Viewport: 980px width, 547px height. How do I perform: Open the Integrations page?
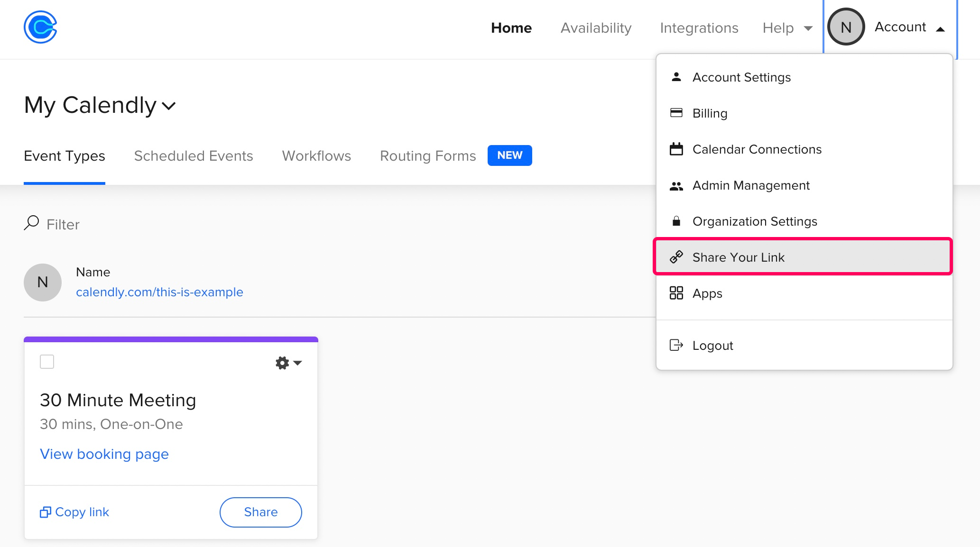coord(699,28)
